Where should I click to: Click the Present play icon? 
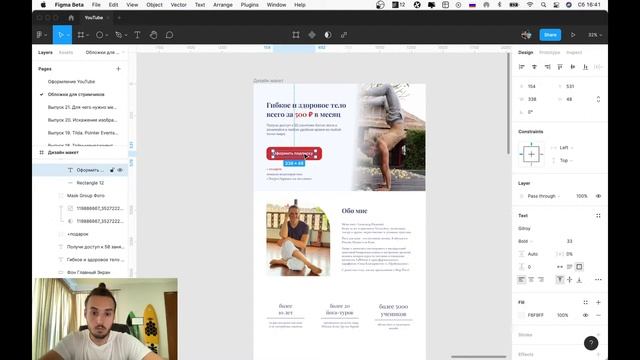coord(573,35)
